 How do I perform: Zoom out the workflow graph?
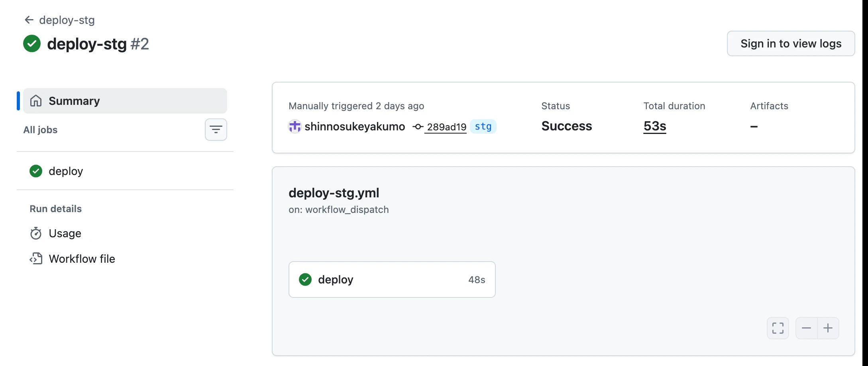point(807,328)
